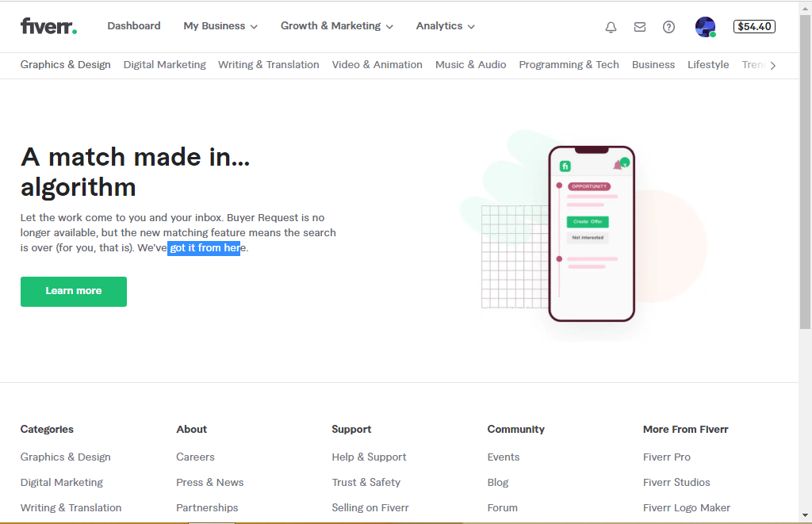Open the Press & News link
812x524 pixels.
tap(209, 483)
